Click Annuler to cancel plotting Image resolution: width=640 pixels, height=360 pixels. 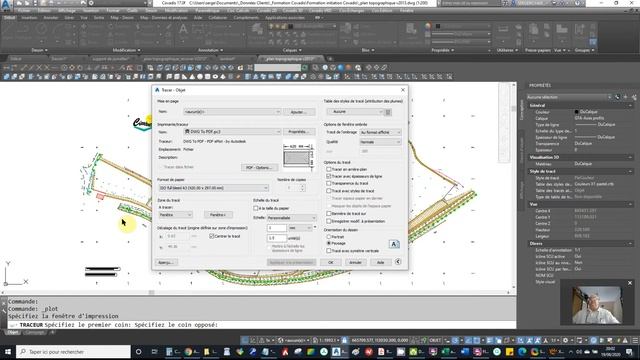click(x=355, y=262)
